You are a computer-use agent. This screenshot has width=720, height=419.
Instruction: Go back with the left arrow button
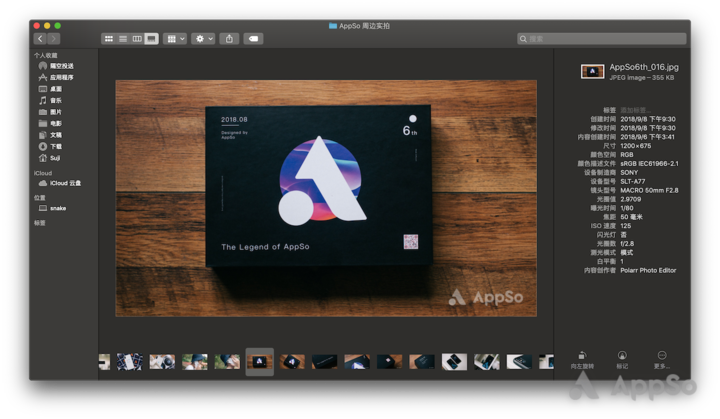pyautogui.click(x=40, y=39)
